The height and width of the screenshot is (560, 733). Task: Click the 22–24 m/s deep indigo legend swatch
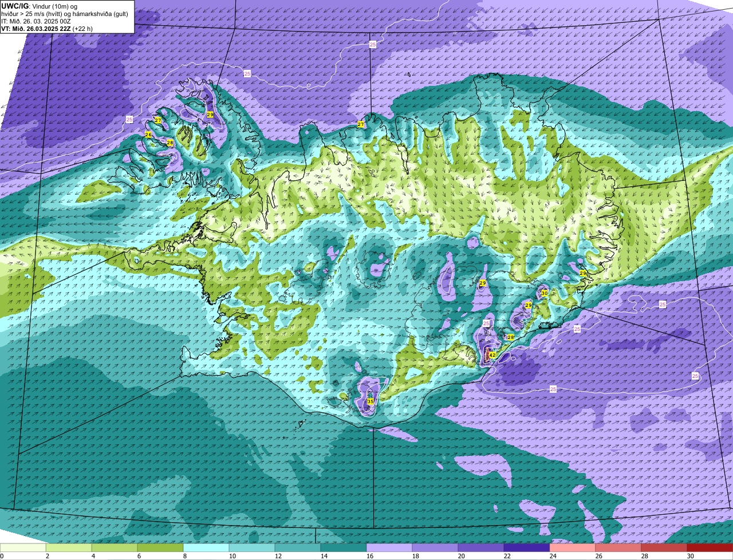[x=527, y=547]
